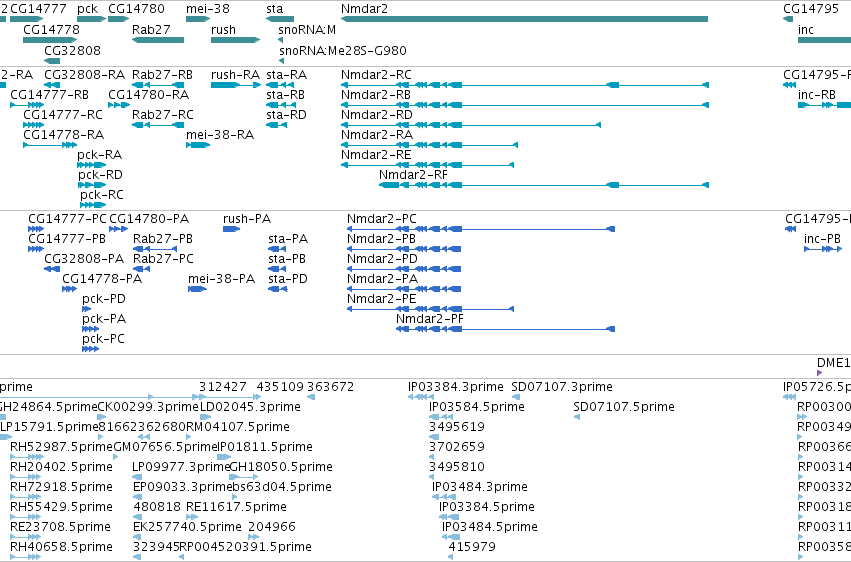Select the inc-PB protein label
This screenshot has height=562, width=851.
822,239
